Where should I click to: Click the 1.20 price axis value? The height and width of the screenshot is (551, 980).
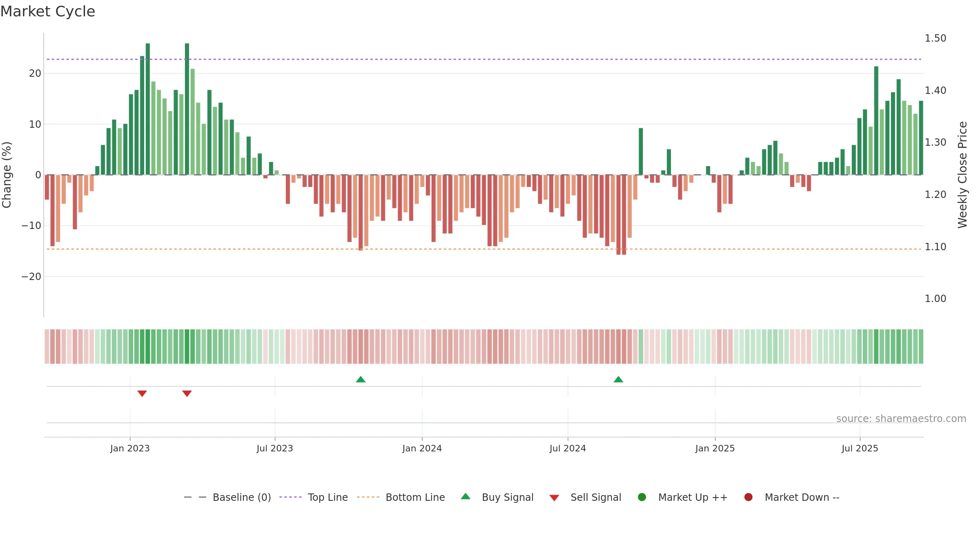(935, 195)
